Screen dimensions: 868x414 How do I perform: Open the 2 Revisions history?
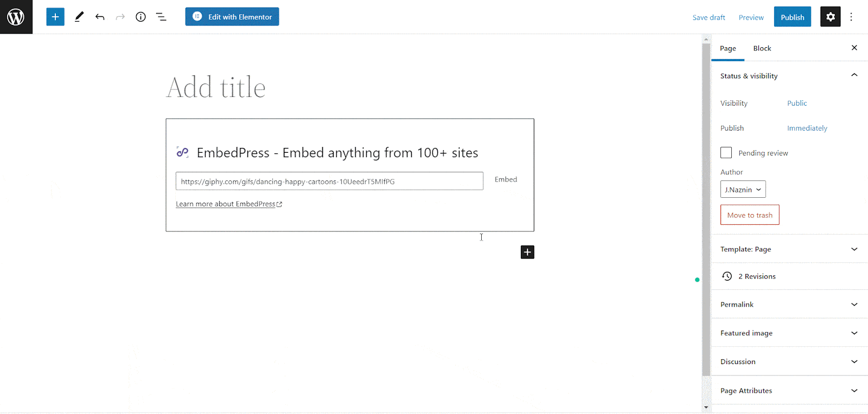coord(790,276)
